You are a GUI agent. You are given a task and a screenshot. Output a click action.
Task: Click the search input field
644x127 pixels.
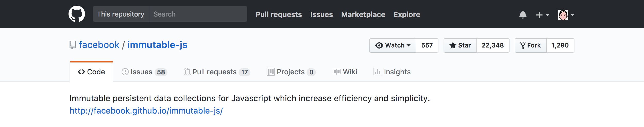click(x=198, y=14)
